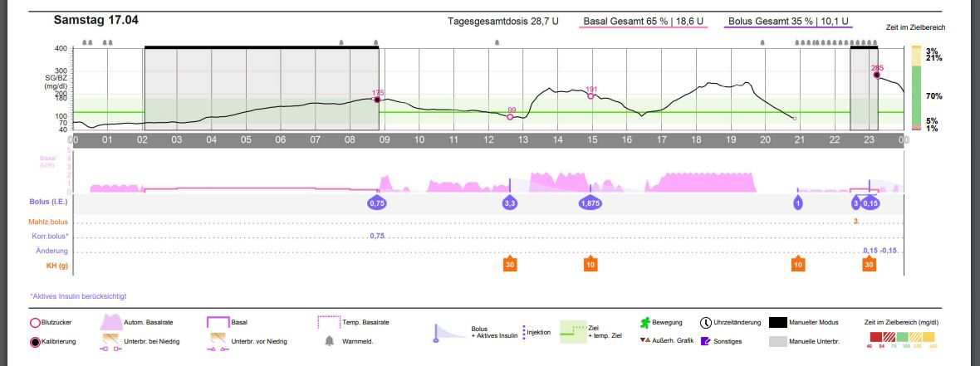Click the green Bewegung runner legend icon
This screenshot has width=980, height=366.
click(644, 322)
